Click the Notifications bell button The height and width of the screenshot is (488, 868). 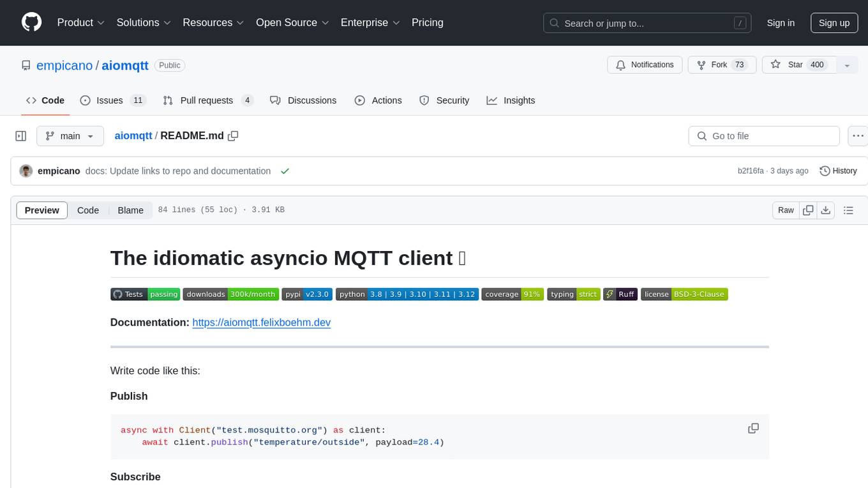click(645, 65)
